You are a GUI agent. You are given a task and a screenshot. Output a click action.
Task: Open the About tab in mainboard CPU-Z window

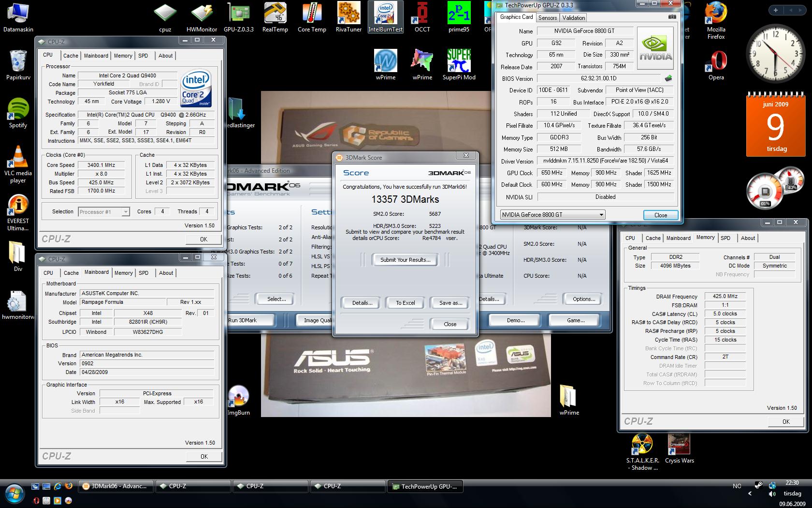point(166,273)
